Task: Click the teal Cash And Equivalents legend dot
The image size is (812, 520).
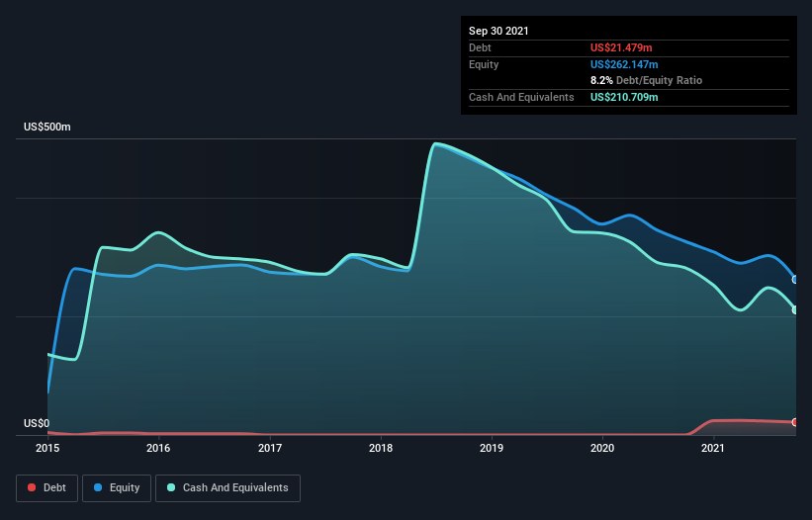Action: pyautogui.click(x=171, y=487)
